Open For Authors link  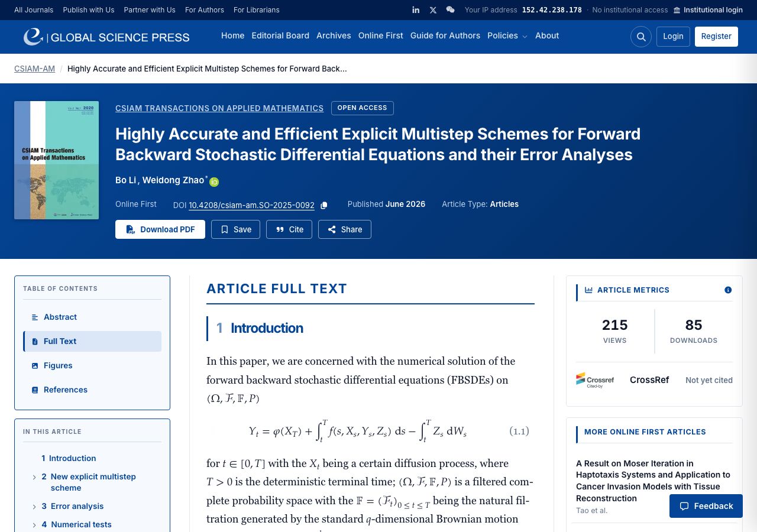pos(205,10)
